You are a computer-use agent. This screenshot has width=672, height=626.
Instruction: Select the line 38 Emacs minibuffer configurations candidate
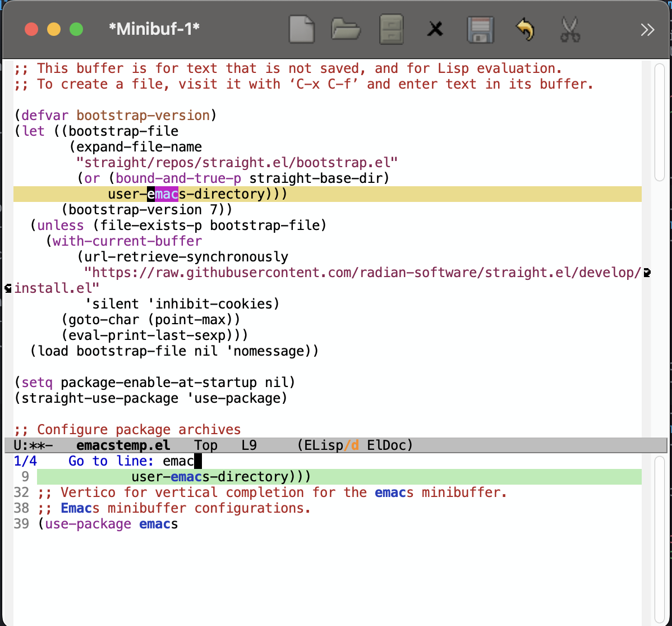click(x=328, y=508)
